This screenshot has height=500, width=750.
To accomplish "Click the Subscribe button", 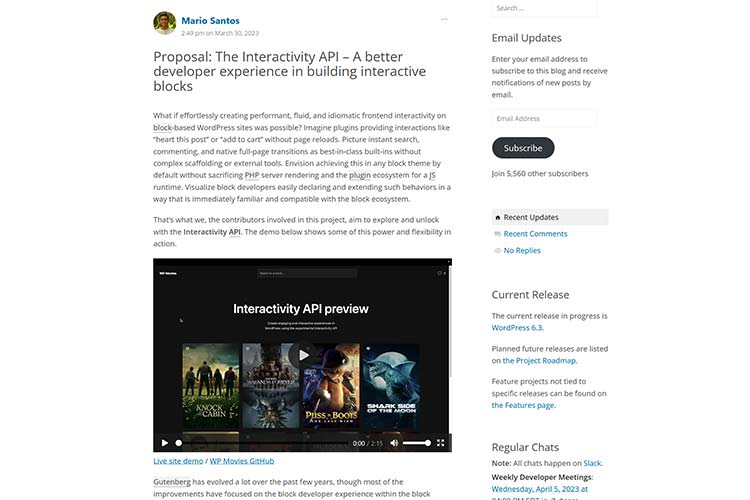I will [x=523, y=148].
